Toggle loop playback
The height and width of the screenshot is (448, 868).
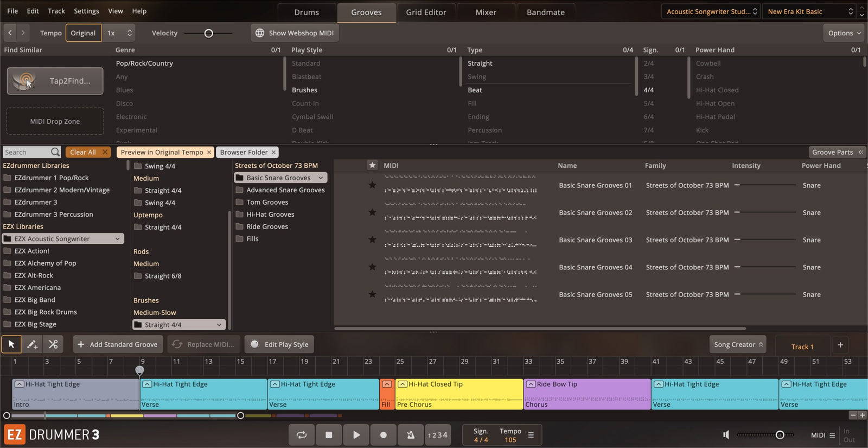click(x=302, y=435)
